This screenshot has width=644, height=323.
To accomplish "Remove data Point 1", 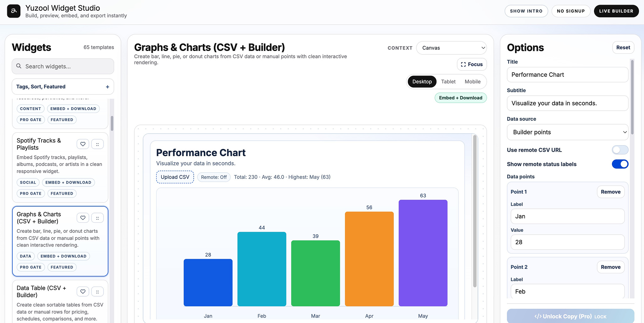I will tap(610, 192).
